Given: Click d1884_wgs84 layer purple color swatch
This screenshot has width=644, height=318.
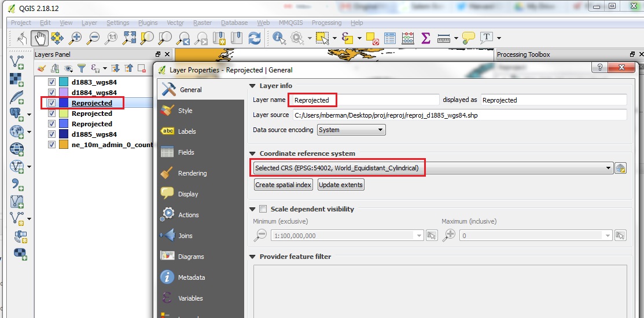Looking at the screenshot, I should coord(63,92).
